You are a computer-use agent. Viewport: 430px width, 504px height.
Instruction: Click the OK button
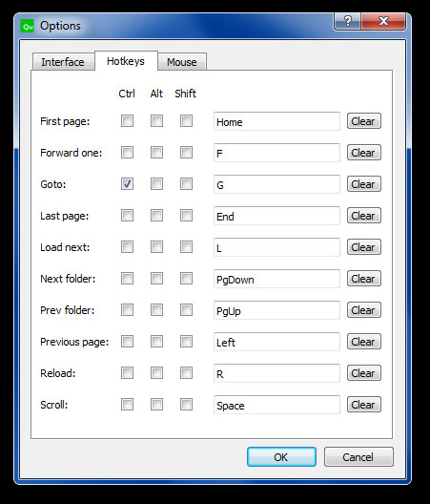click(281, 456)
